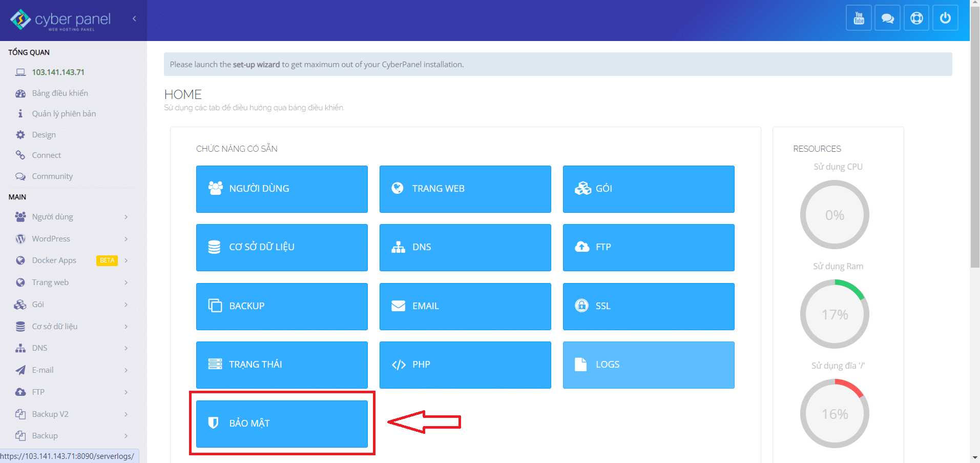Screen dimensions: 980x463
Task: Open the SSL tile
Action: (649, 306)
